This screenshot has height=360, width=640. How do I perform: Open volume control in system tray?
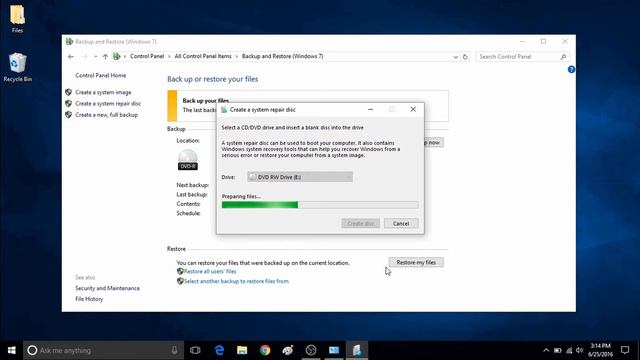[x=580, y=350]
